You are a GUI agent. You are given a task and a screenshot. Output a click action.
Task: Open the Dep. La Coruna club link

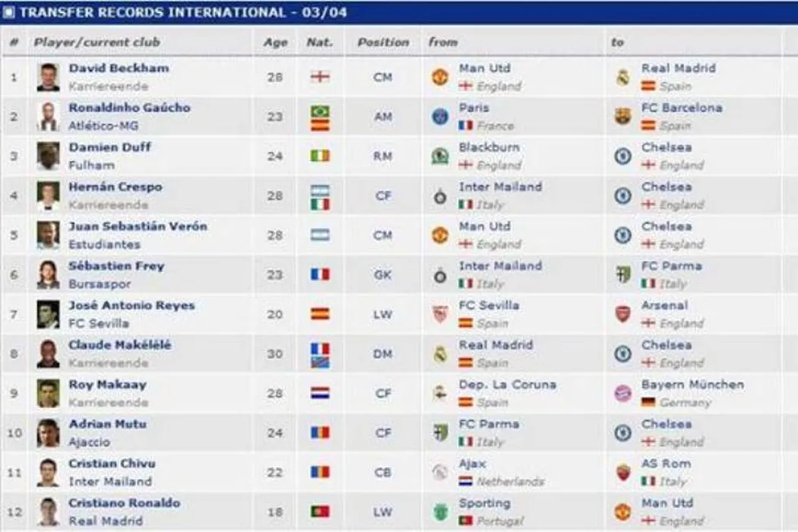pos(507,385)
